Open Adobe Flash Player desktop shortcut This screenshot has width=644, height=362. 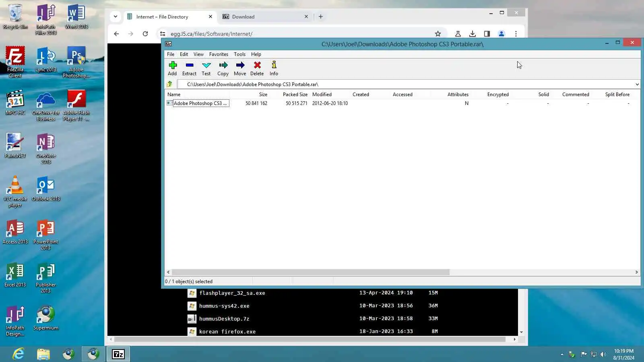76,105
